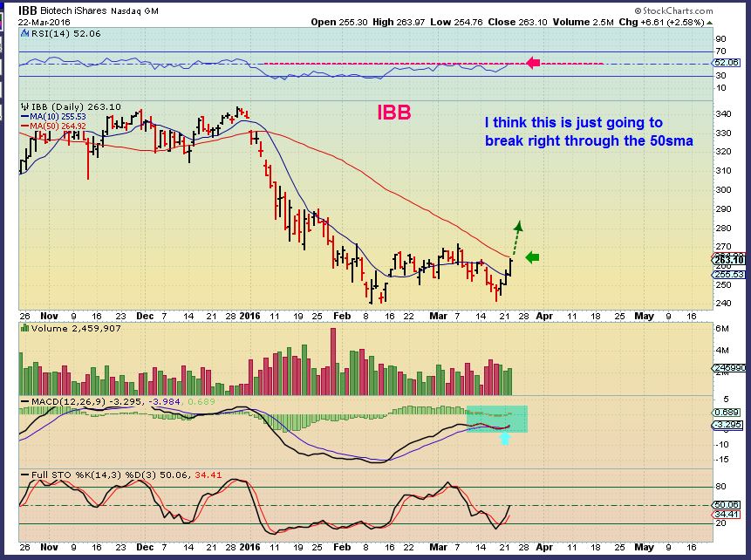Click the MACD(12,26,9) -3.295 label
Image resolution: width=751 pixels, height=560 pixels.
coord(86,401)
